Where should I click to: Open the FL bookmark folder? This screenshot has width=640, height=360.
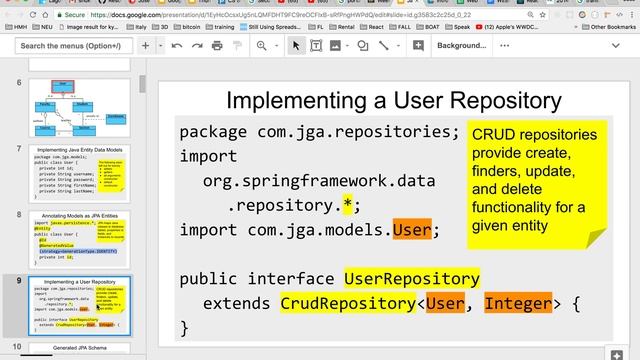click(x=316, y=27)
